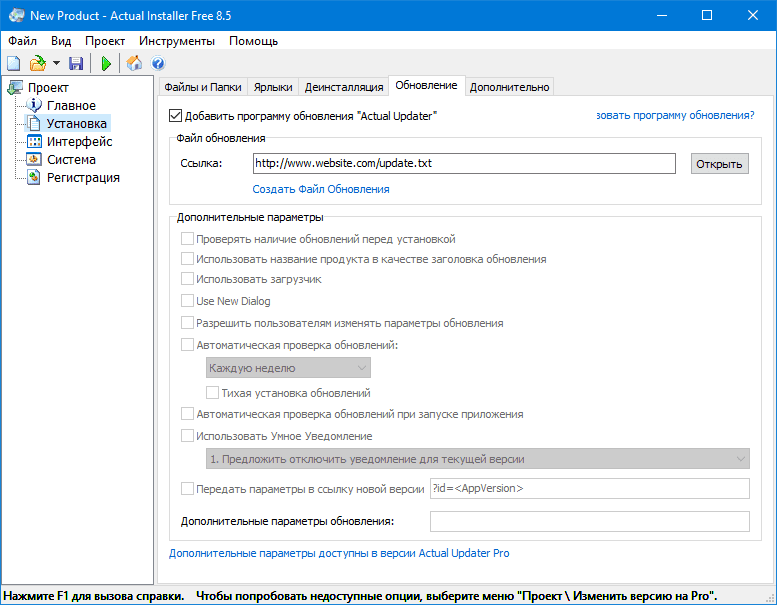Check Использовать загрузчик option
Screen dimensions: 777x605
(187, 279)
